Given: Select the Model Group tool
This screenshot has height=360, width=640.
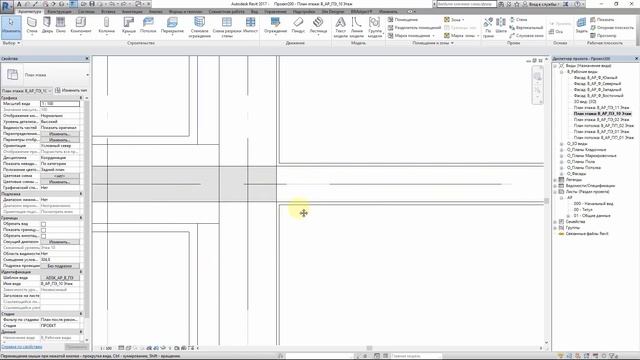Looking at the screenshot, I should pos(375,27).
